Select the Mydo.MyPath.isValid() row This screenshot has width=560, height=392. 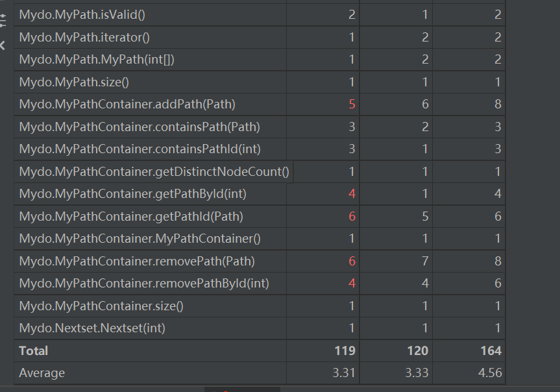(260, 15)
